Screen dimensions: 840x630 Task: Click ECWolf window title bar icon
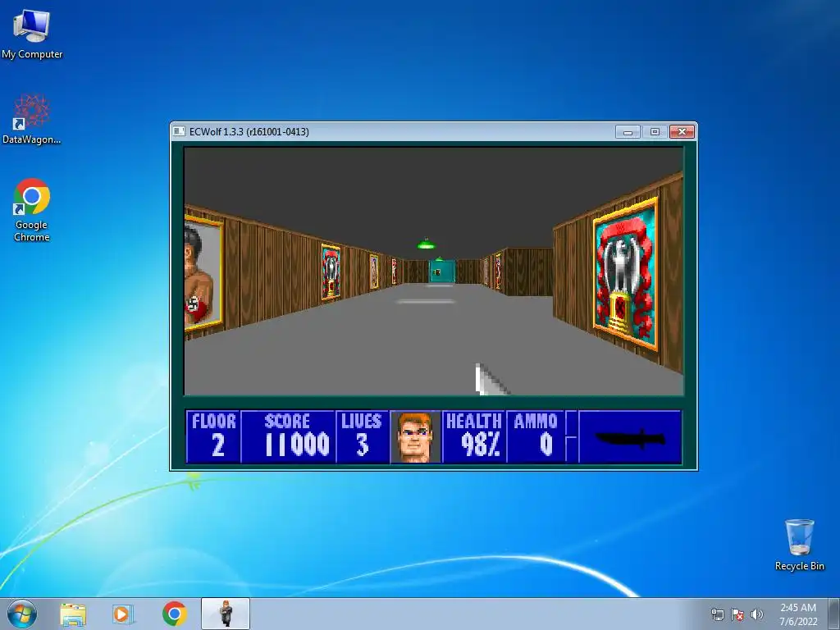(x=180, y=131)
